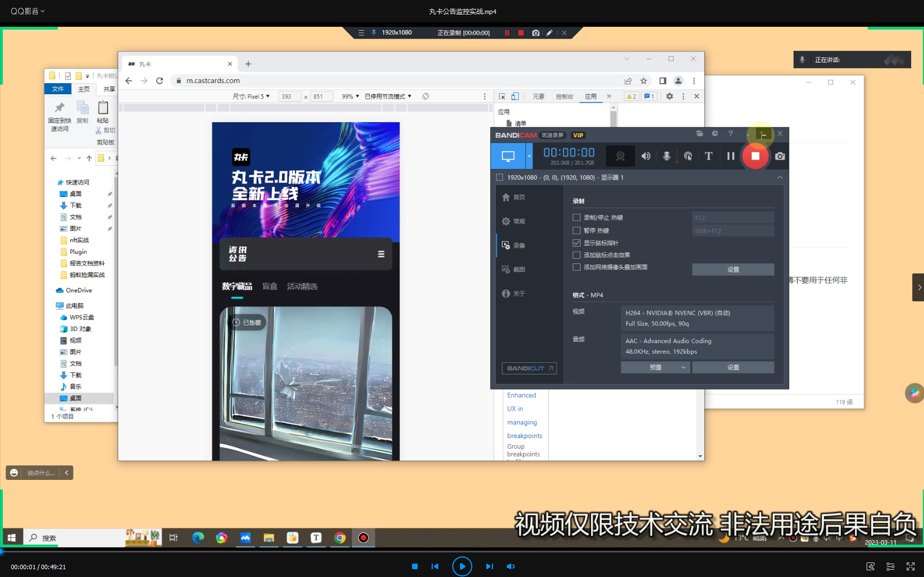
Task: Open the 已停用节流模式 throttling dropdown
Action: pyautogui.click(x=388, y=97)
